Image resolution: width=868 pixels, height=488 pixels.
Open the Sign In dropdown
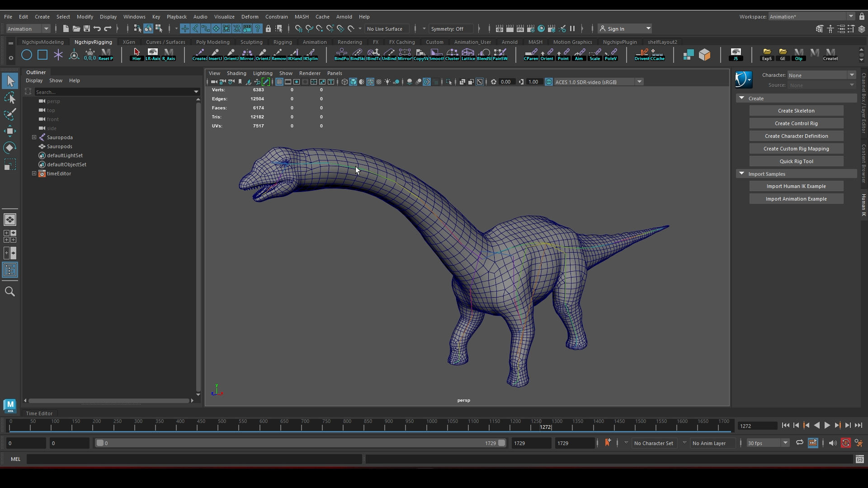coord(625,29)
